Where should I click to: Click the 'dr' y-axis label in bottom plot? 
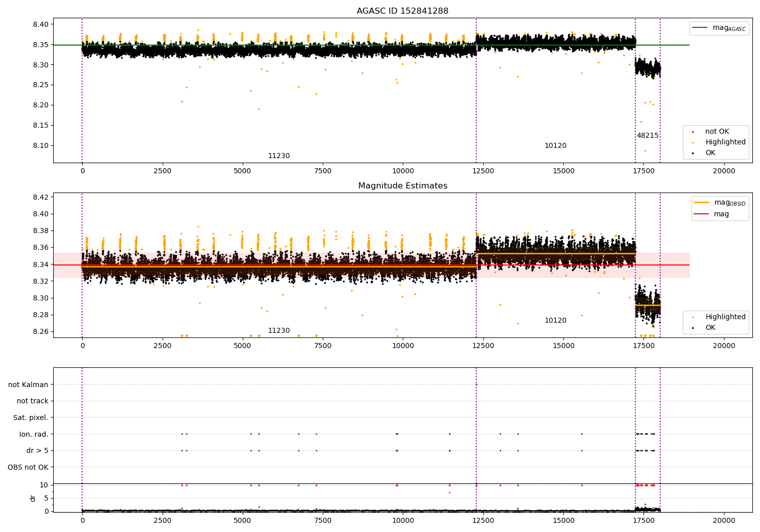pyautogui.click(x=33, y=498)
